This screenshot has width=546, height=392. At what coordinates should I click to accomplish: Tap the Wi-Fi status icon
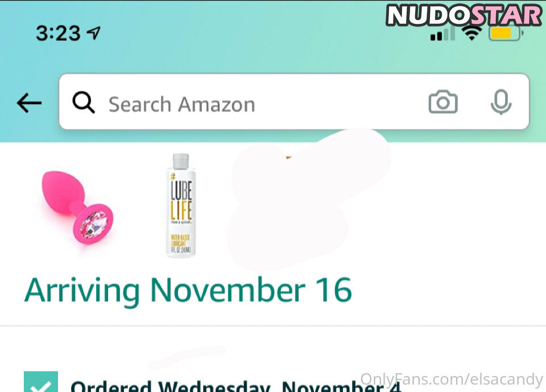[471, 34]
